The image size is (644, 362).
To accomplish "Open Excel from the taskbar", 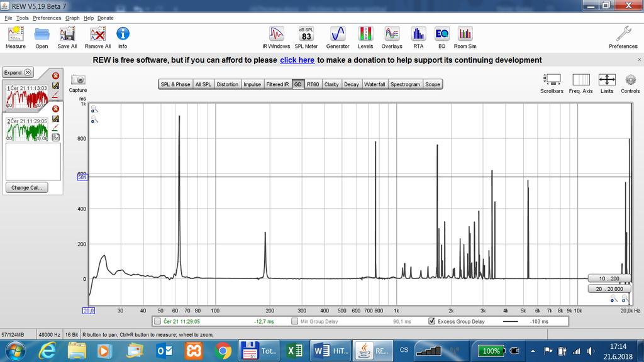I will 294,351.
